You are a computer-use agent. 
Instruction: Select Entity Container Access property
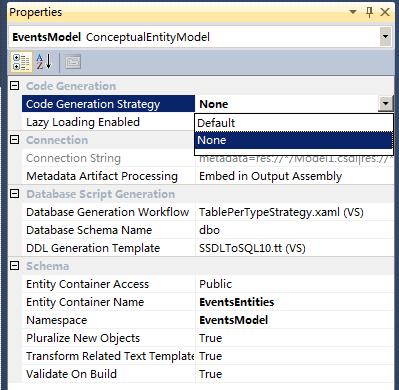tap(108, 284)
